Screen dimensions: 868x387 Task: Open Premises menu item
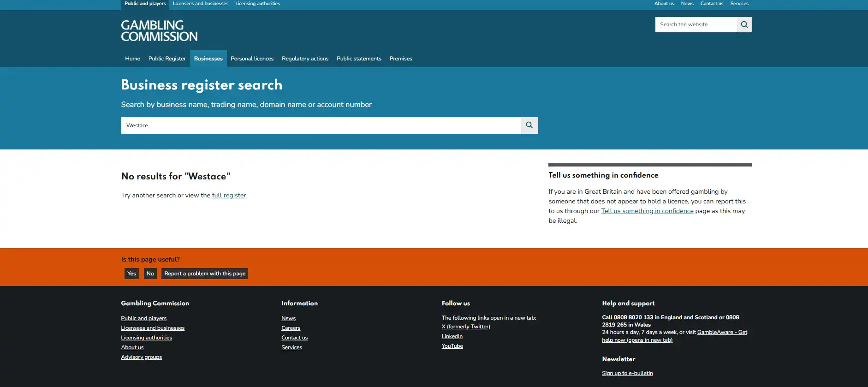tap(401, 59)
